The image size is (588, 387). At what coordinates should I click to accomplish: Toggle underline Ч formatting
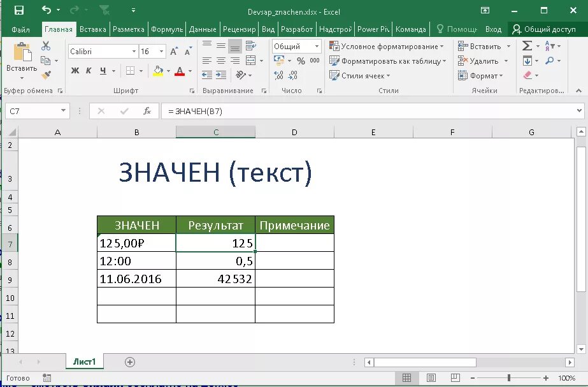[103, 71]
